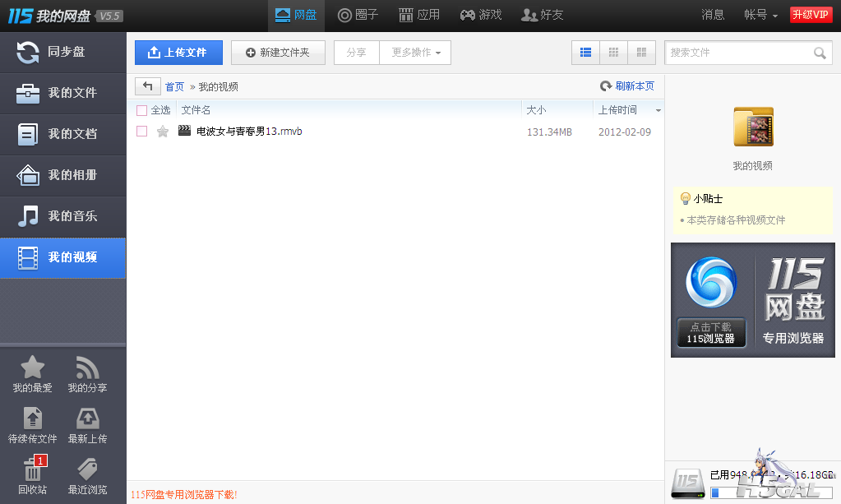Expand the 更多操作 dropdown
841x504 pixels.
click(x=415, y=53)
